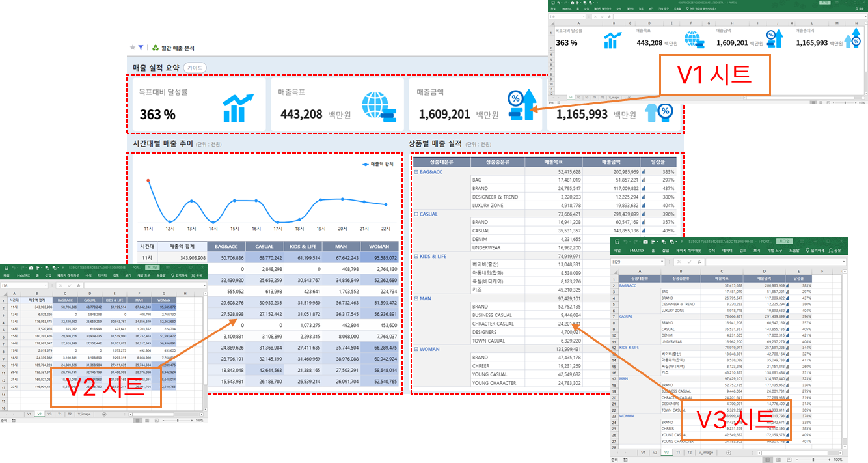Click the camera icon in V3 Excel toolbar
Viewport: 868px width, 463px height.
click(644, 242)
